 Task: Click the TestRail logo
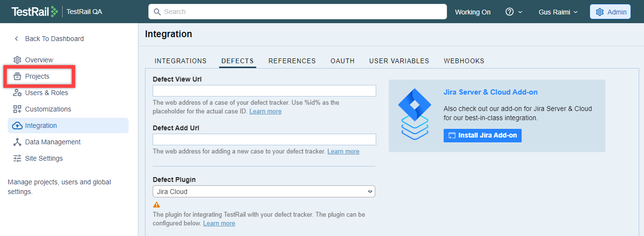(x=35, y=12)
